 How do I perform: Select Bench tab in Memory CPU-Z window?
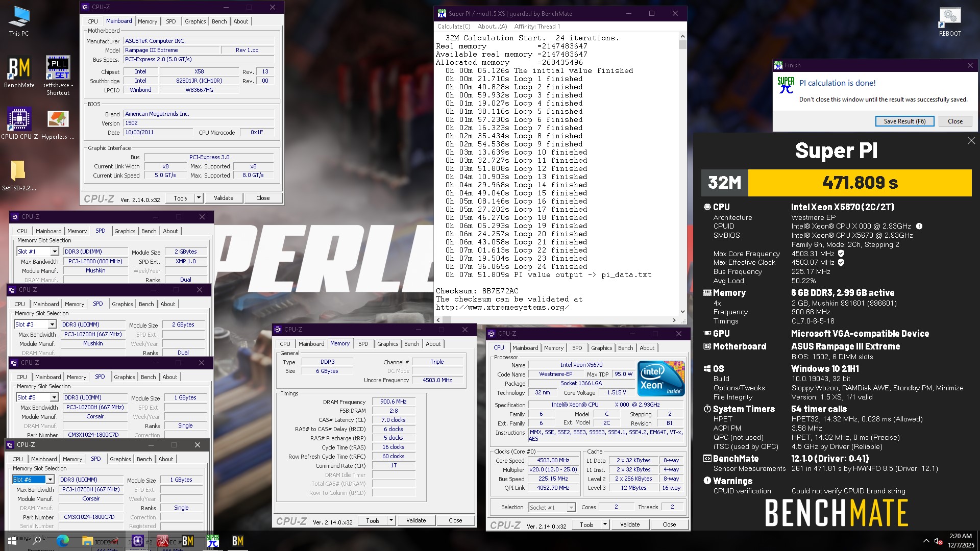coord(411,344)
